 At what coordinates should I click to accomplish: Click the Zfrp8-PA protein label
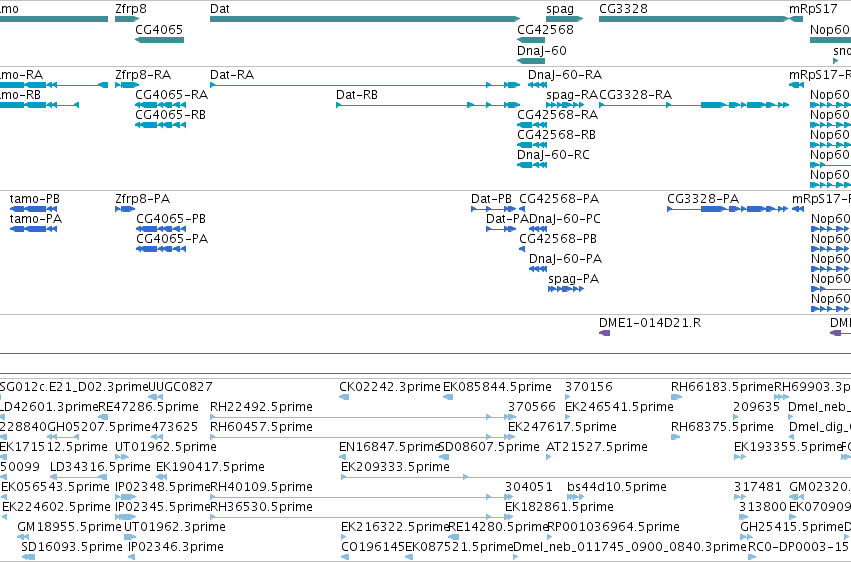pyautogui.click(x=142, y=199)
